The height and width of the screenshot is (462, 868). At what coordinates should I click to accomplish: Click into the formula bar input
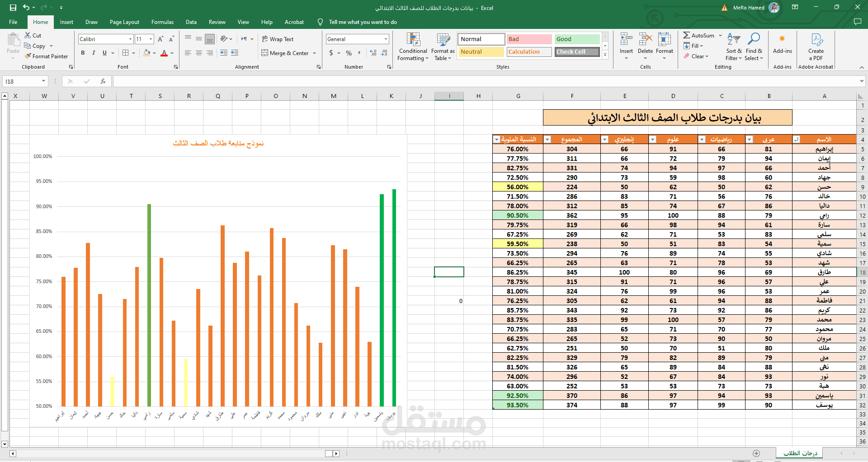486,81
